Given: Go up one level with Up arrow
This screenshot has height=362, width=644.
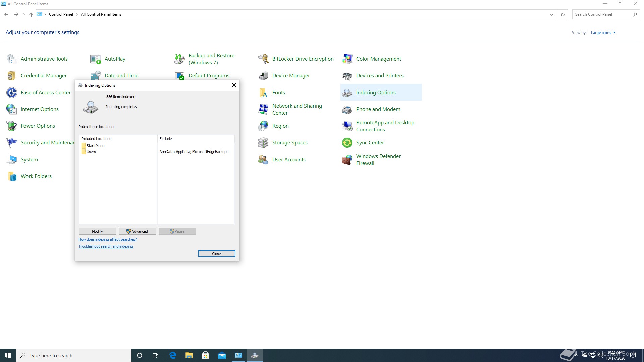Looking at the screenshot, I should click(31, 14).
